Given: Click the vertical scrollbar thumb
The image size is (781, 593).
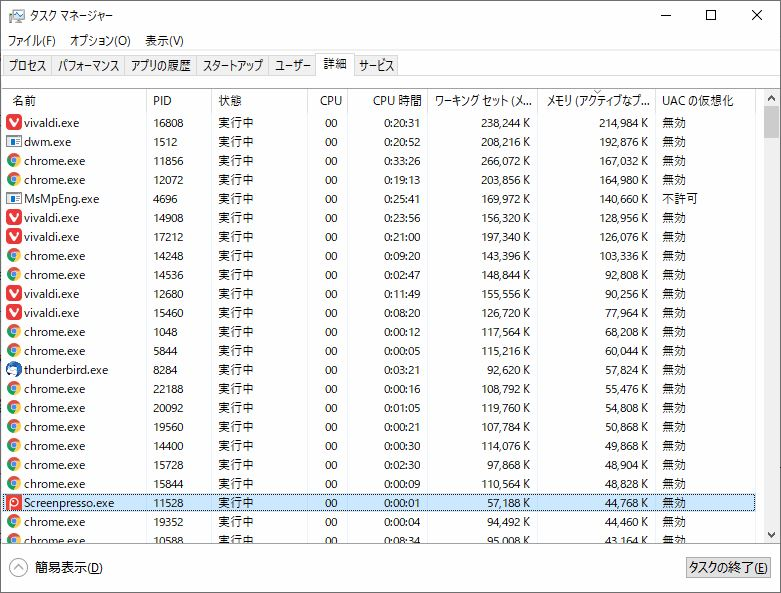Looking at the screenshot, I should pyautogui.click(x=772, y=122).
